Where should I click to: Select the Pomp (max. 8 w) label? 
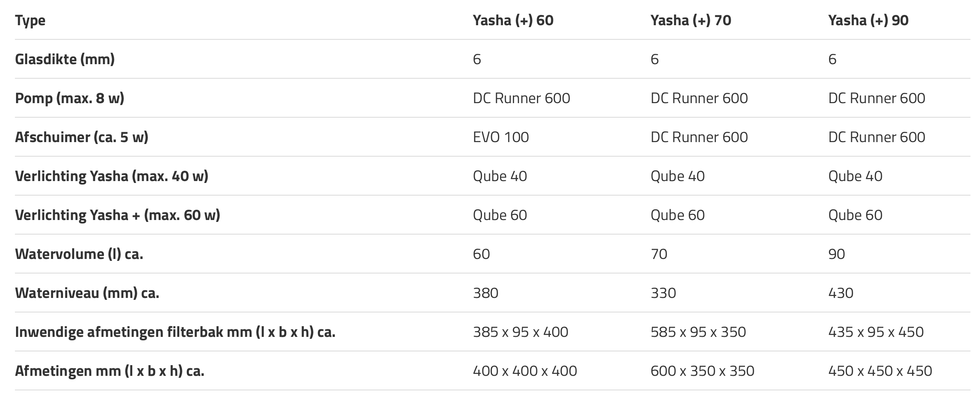[70, 98]
